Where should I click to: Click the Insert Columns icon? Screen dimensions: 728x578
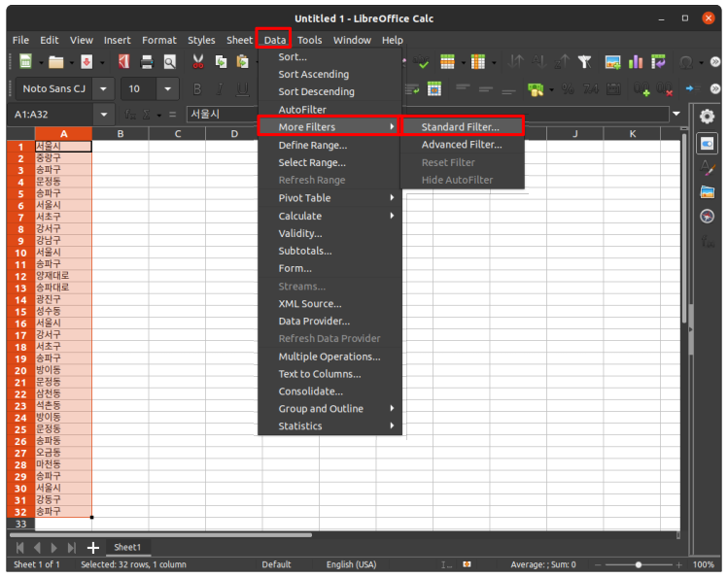tap(478, 62)
